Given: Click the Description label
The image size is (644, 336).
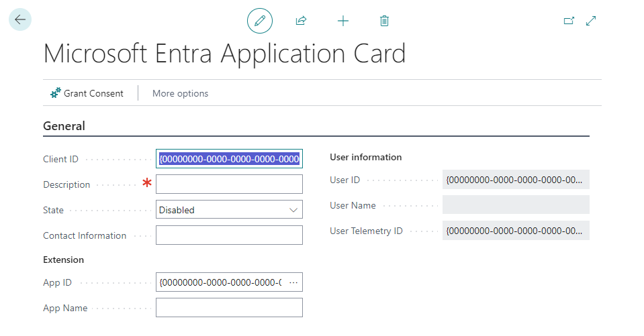Looking at the screenshot, I should (66, 184).
